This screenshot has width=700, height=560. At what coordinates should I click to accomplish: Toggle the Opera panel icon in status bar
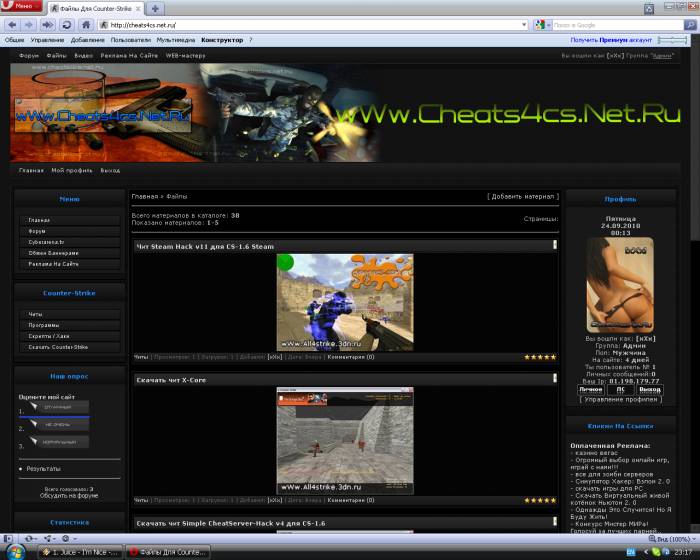tap(8, 539)
